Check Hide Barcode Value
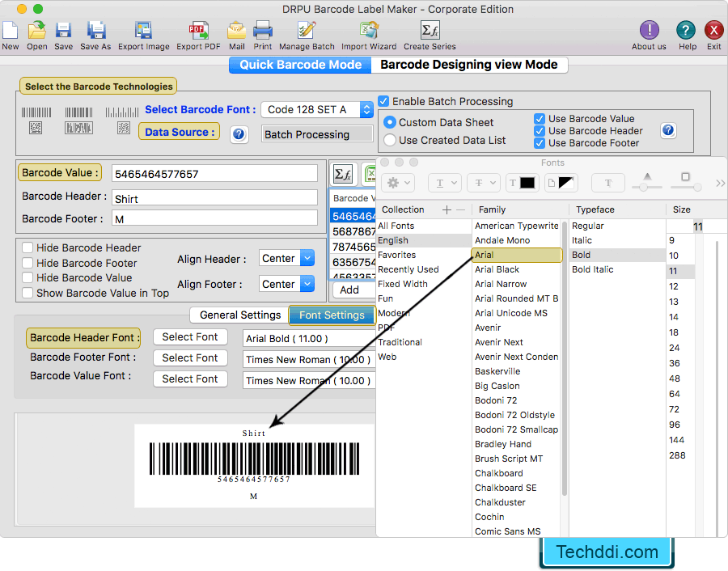Viewport: 728px width, 571px height. [28, 277]
